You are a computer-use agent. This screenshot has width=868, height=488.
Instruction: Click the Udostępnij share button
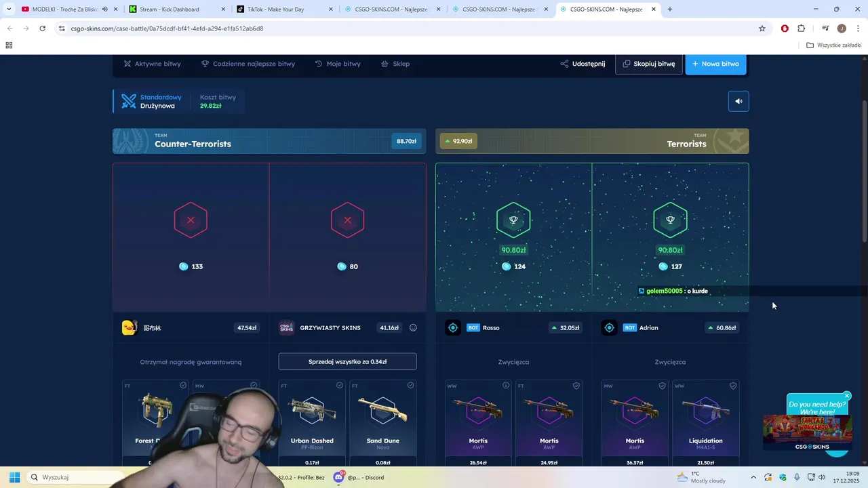(x=583, y=64)
